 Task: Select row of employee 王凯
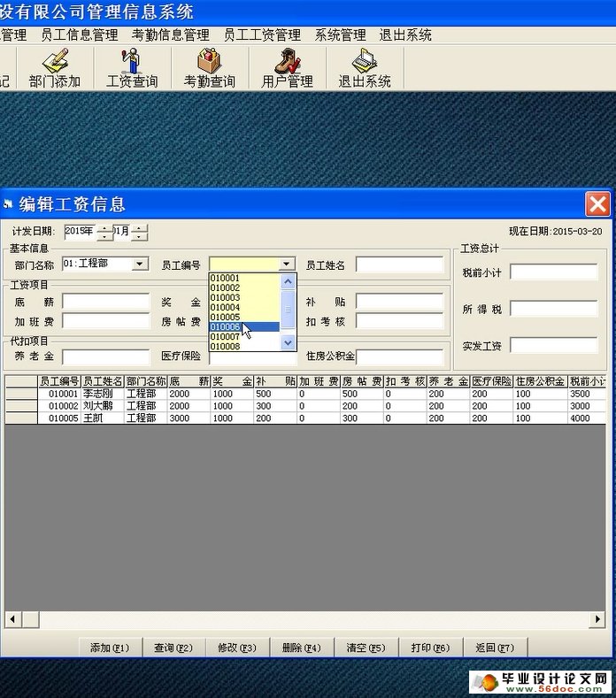(305, 418)
